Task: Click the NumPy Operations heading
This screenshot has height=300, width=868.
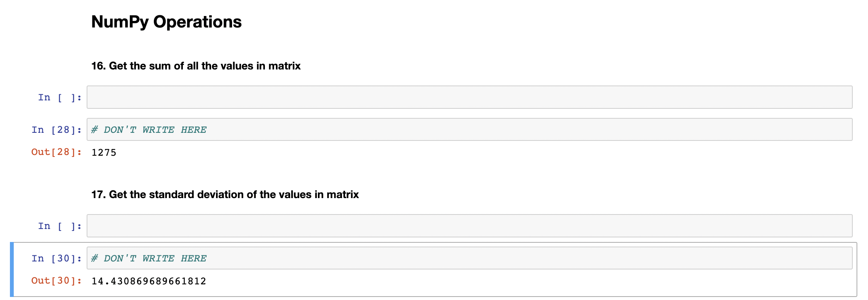Action: (166, 22)
